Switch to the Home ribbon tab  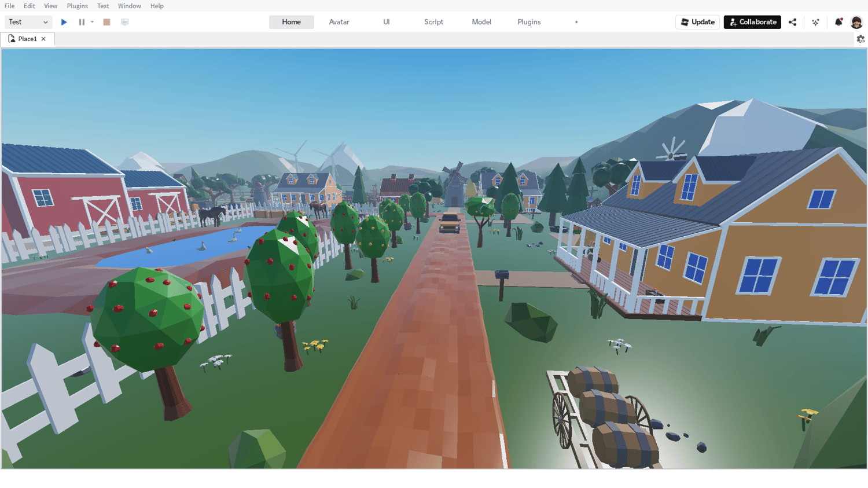(292, 22)
